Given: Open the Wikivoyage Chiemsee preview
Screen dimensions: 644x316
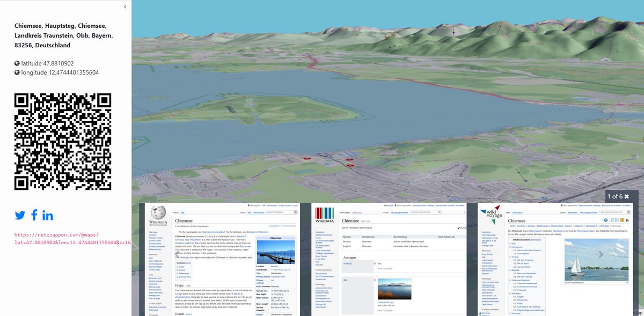Looking at the screenshot, I should (x=556, y=259).
